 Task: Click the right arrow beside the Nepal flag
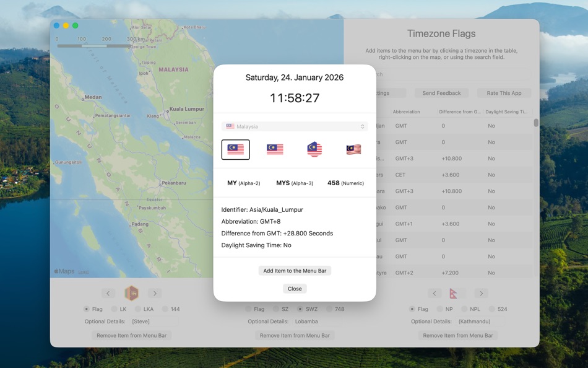point(481,292)
